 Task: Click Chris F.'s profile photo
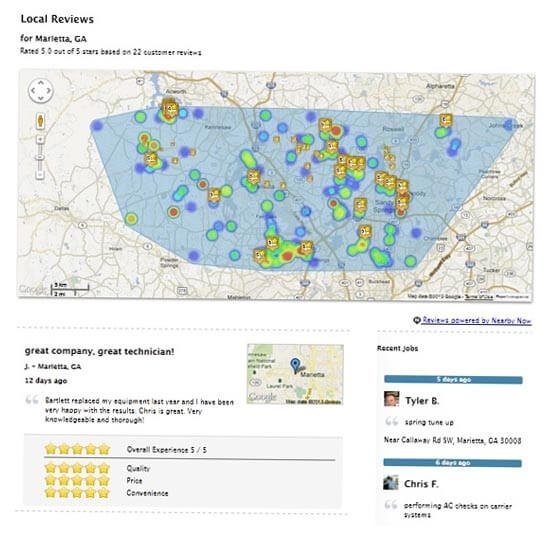pyautogui.click(x=391, y=482)
